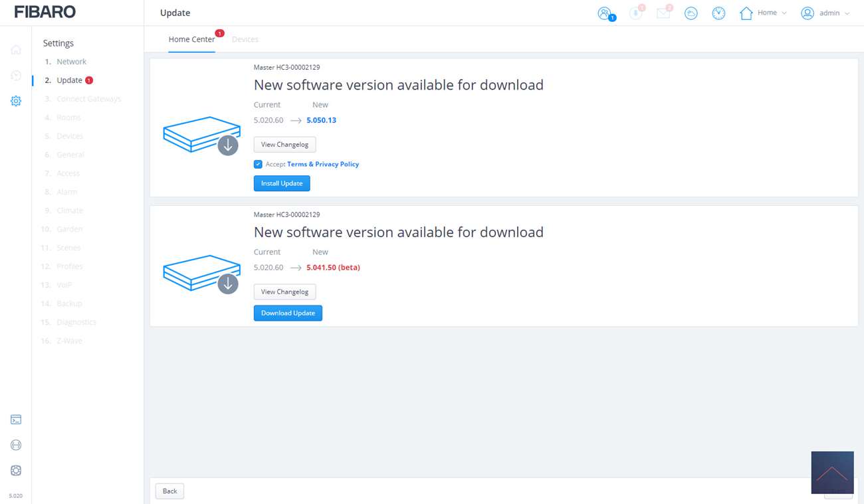This screenshot has width=864, height=504.
Task: Open the API brackets icon in sidebar
Action: 16,445
